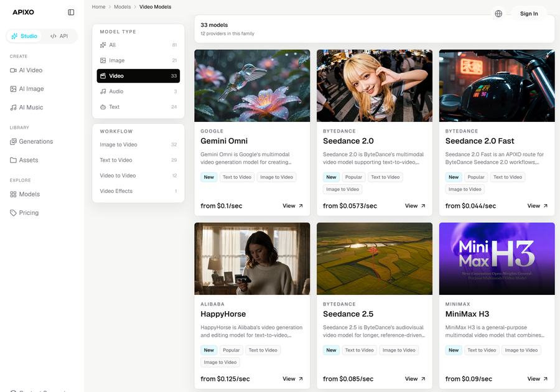Filter models by Text type
Viewport: 560px width, 392px height.
point(138,107)
